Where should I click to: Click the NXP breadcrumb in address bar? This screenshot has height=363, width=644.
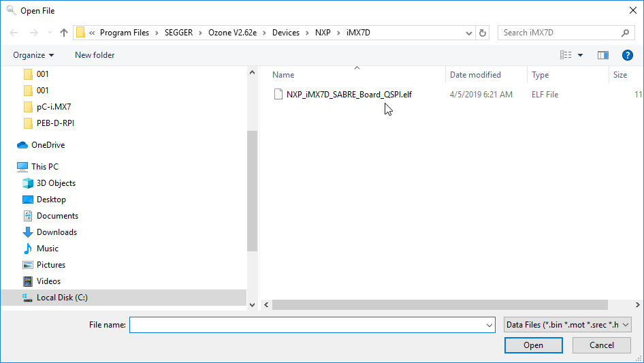322,33
